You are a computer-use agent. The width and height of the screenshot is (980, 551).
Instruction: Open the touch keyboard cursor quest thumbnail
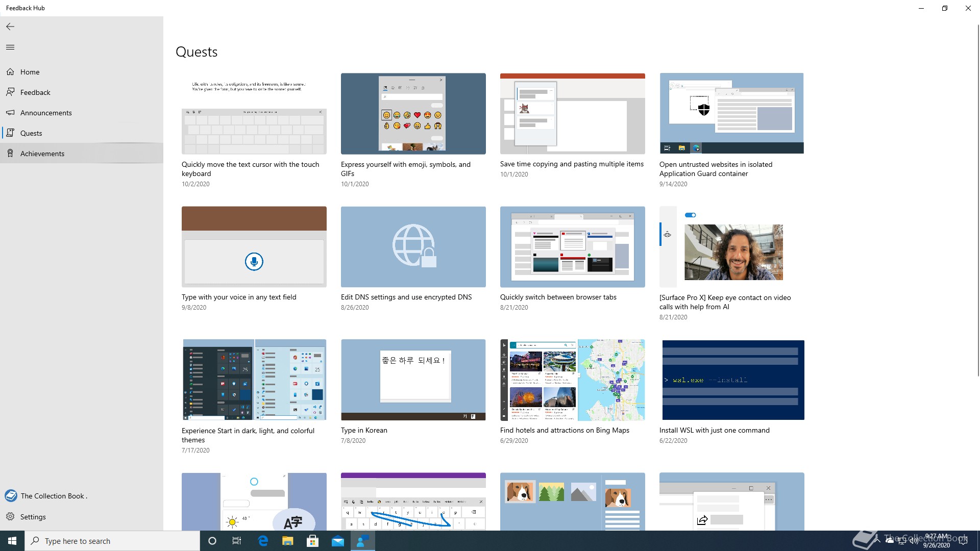[x=254, y=114]
